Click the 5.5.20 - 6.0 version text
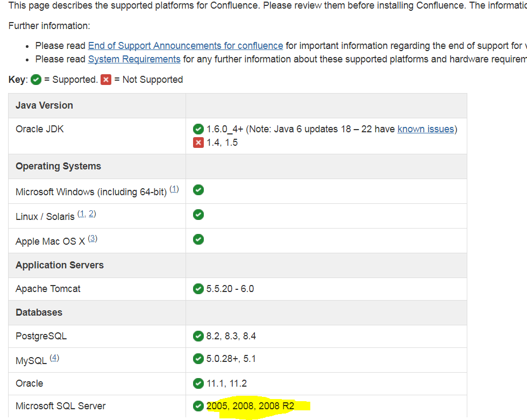Screen dimensions: 527x420 pyautogui.click(x=230, y=289)
